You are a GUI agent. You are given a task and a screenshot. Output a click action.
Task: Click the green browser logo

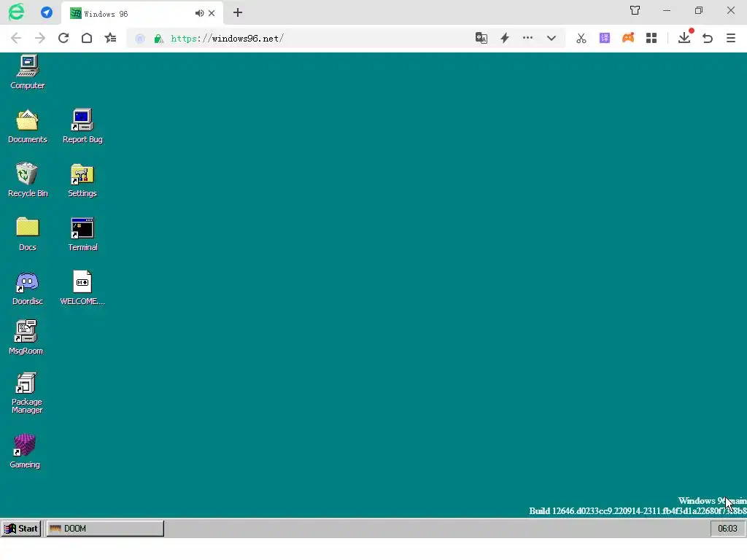coord(17,12)
